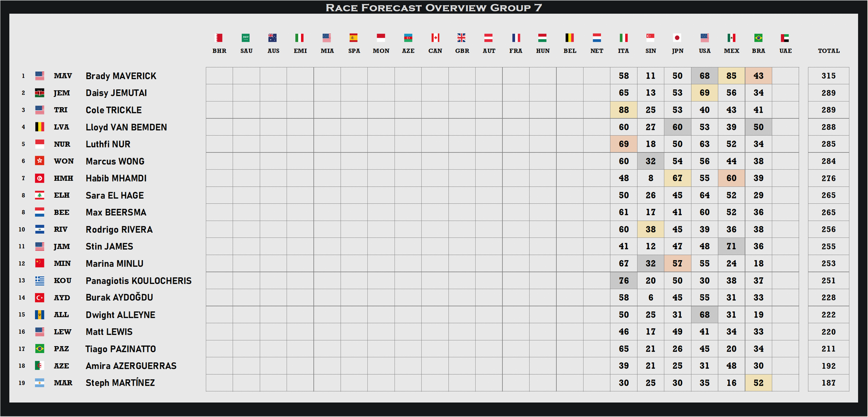Select the Hong Kong flag beside WON
Screen dimensions: 868x417
[39, 161]
